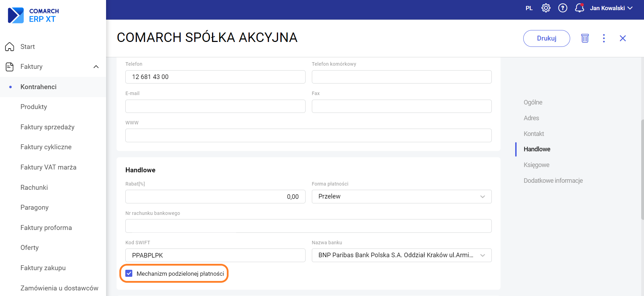This screenshot has height=296, width=644.
Task: Close the contractor form with X icon
Action: (623, 38)
